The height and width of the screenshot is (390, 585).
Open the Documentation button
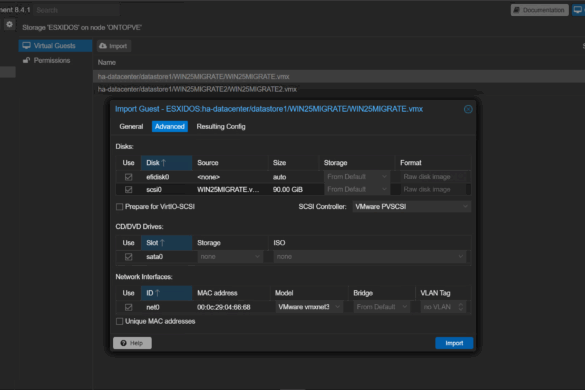pos(539,10)
